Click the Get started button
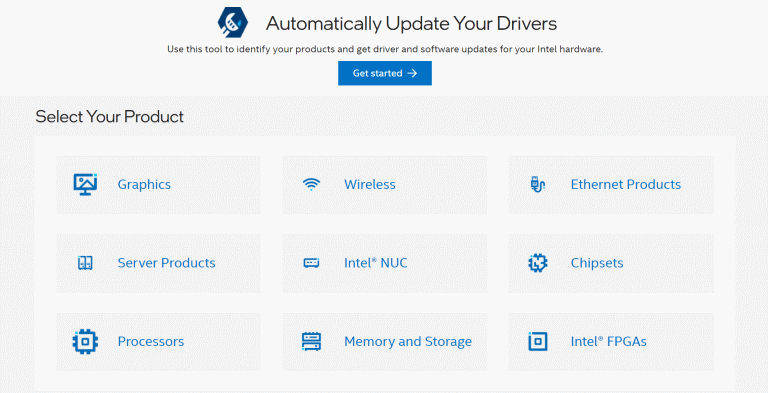768x393 pixels. click(x=384, y=73)
